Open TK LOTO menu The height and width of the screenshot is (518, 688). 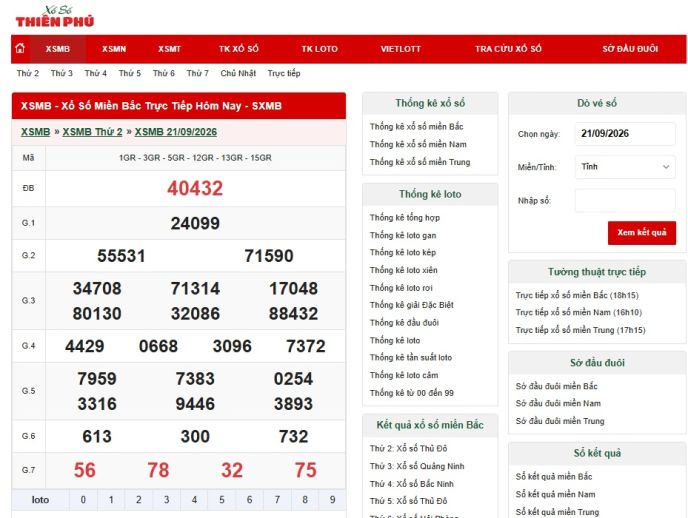(x=319, y=49)
